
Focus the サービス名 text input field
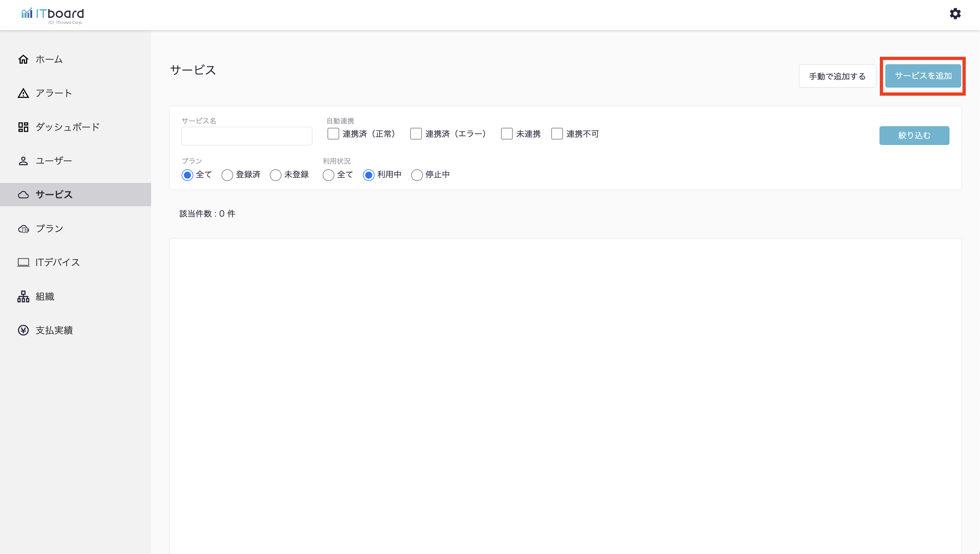pyautogui.click(x=246, y=136)
